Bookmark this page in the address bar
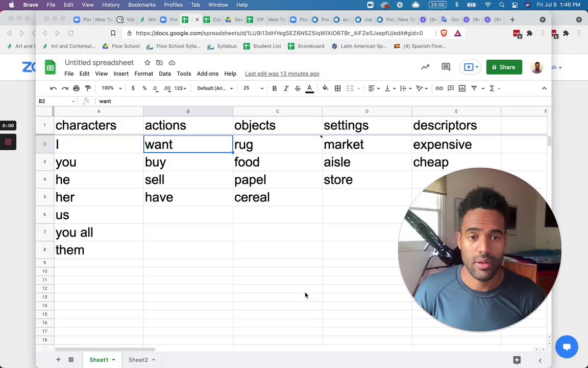 [x=113, y=33]
